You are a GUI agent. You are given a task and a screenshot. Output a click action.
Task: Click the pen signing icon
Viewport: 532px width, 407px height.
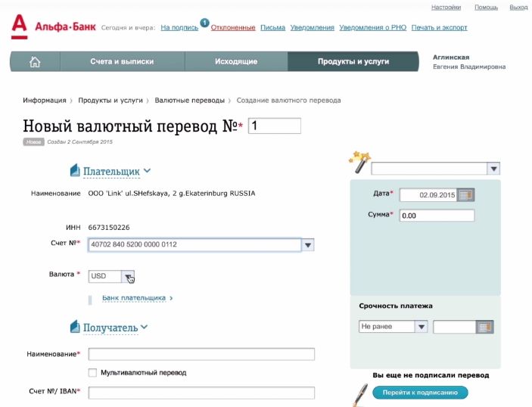(359, 393)
